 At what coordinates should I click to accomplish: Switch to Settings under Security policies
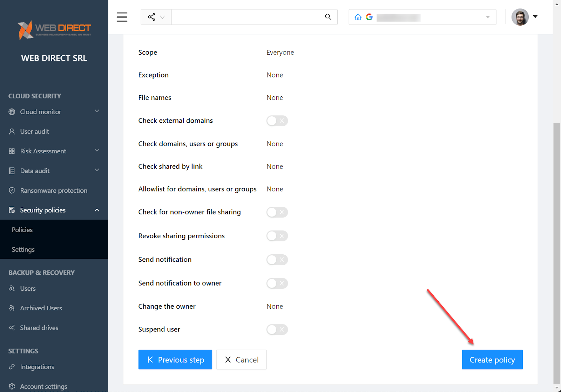click(x=23, y=249)
